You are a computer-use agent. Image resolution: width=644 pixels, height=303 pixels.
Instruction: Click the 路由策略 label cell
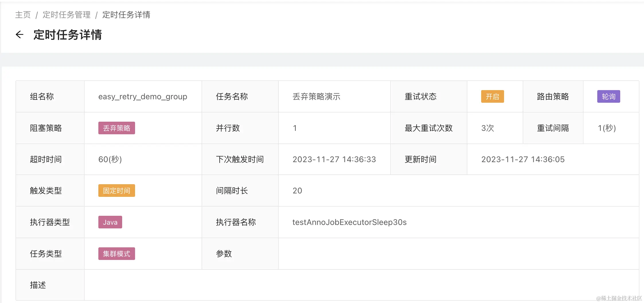click(553, 96)
